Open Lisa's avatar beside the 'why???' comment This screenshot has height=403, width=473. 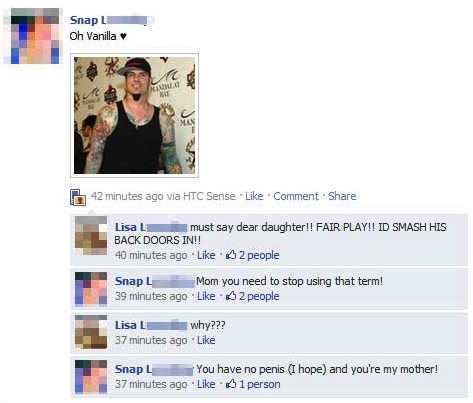click(91, 332)
